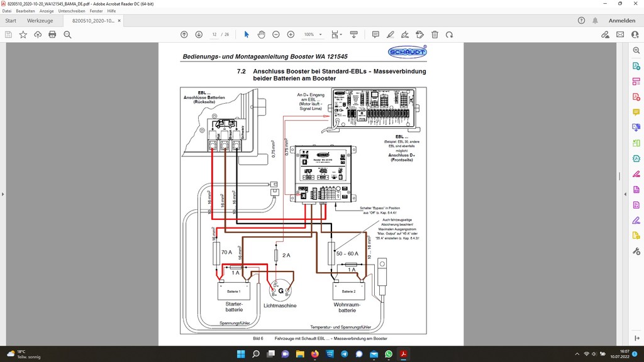Click the first purple document tool icon

pos(636,189)
